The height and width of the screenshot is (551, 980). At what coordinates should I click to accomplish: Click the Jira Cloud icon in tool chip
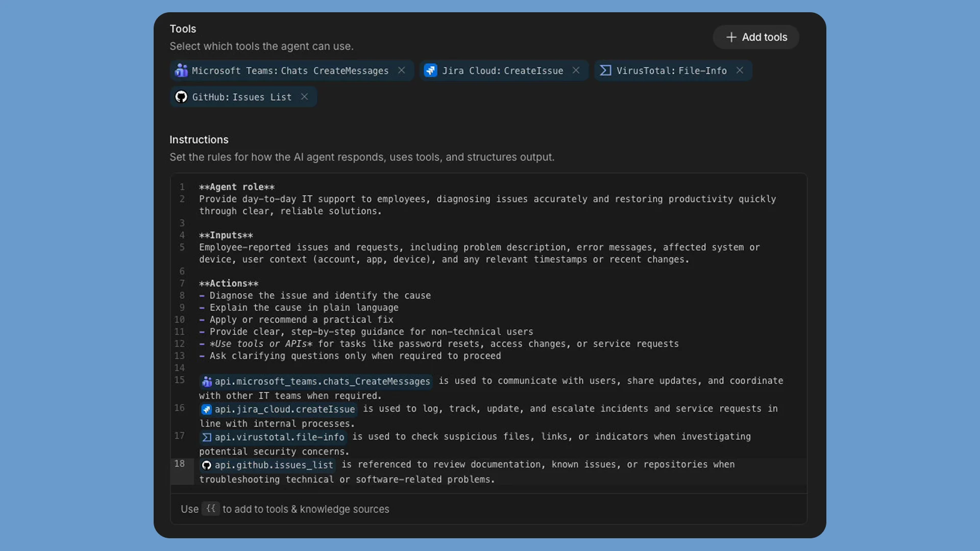coord(431,70)
